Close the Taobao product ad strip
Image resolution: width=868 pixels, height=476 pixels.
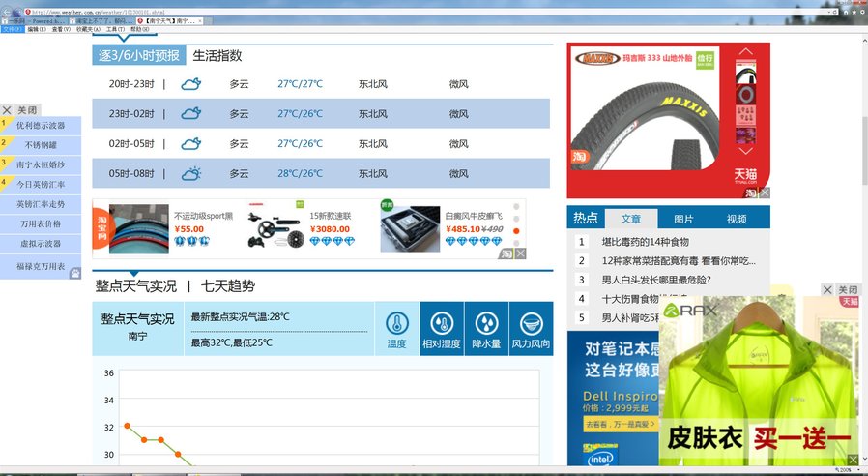[521, 253]
